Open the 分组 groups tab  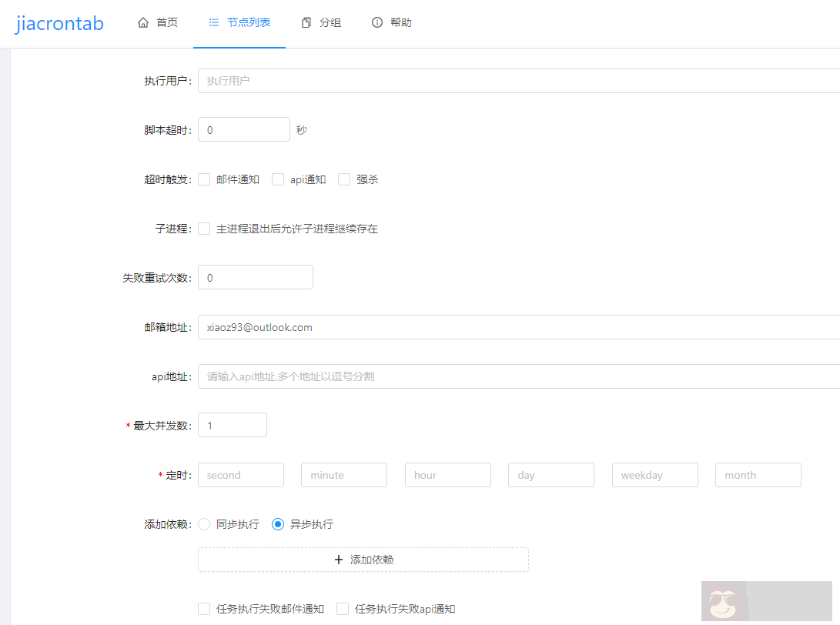[321, 23]
